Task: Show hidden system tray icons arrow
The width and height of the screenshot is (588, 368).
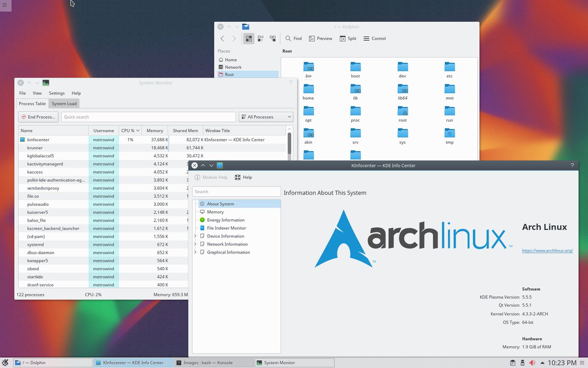Action: point(542,363)
